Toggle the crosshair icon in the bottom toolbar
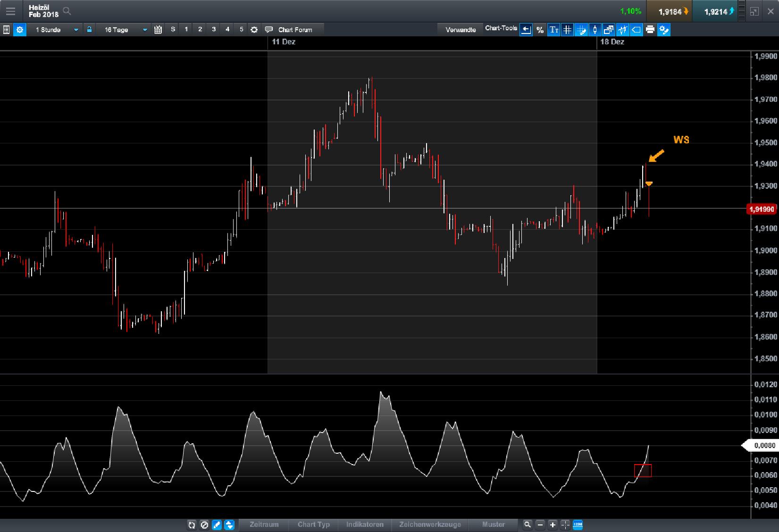 coord(565,524)
